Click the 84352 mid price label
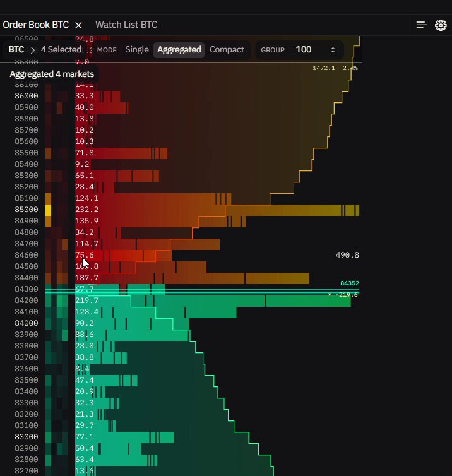 point(349,283)
